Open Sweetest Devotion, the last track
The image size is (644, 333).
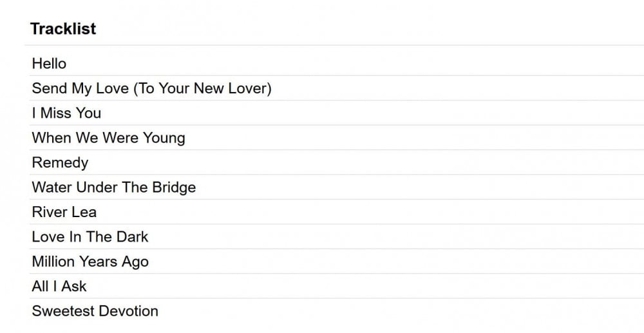[x=95, y=311]
